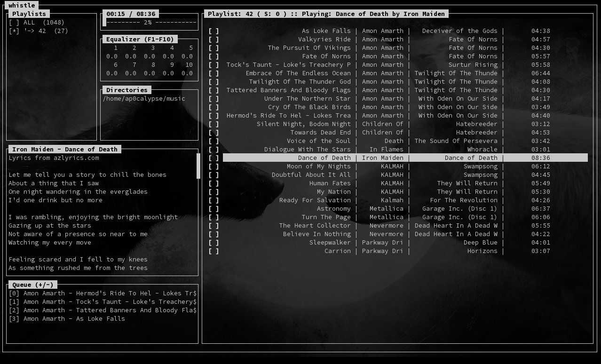
Task: Click the "Equalizer (F1-F10)" panel title
Action: (140, 40)
